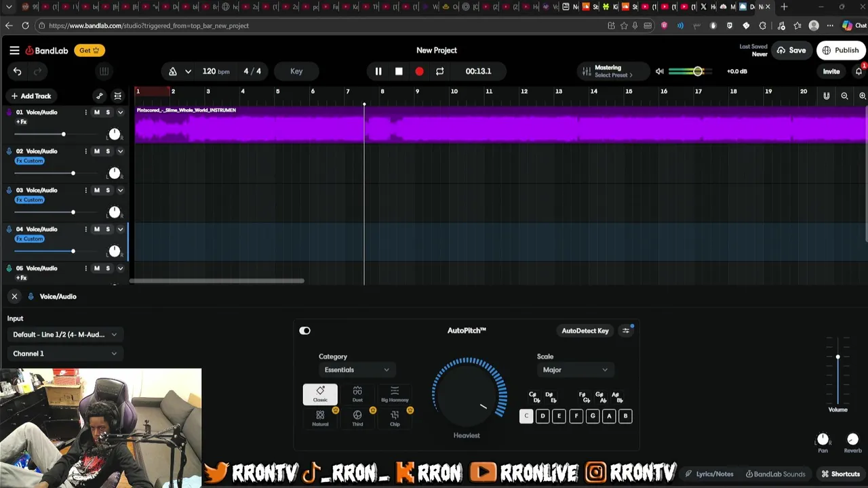Click the Invite button

pyautogui.click(x=831, y=71)
